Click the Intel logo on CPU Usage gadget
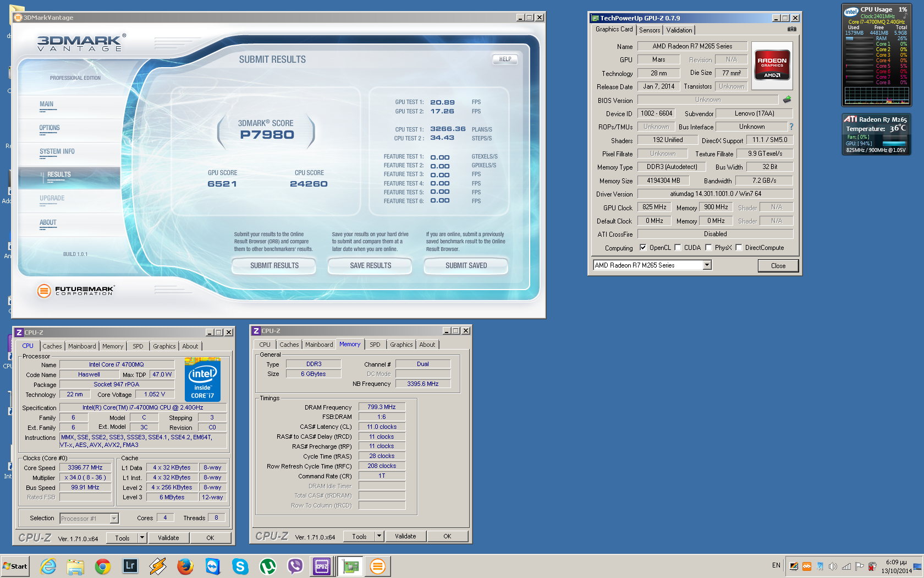Viewport: 924px width, 578px height. (x=851, y=12)
